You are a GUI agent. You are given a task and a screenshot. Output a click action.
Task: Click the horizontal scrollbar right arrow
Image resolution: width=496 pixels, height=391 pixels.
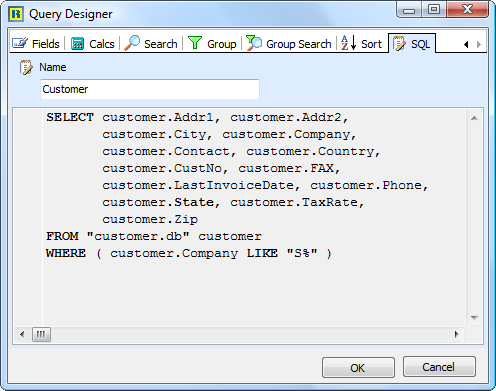click(457, 334)
